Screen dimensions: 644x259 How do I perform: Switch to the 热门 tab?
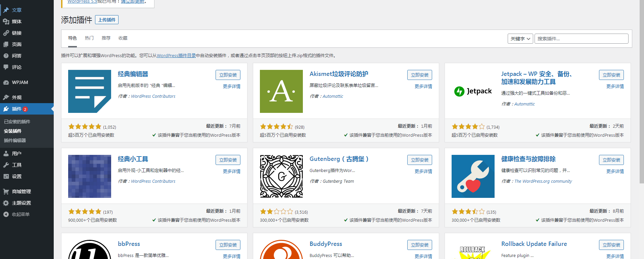[x=89, y=38]
